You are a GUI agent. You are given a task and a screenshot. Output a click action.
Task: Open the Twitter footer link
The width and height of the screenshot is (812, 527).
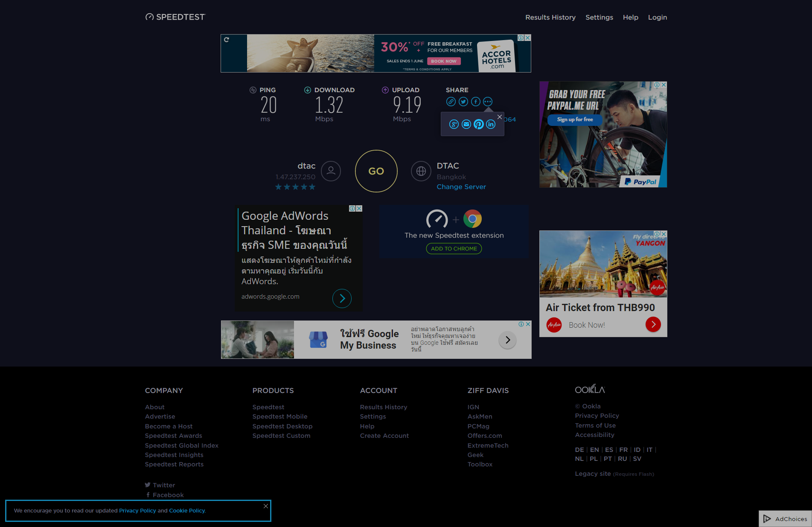coord(160,485)
